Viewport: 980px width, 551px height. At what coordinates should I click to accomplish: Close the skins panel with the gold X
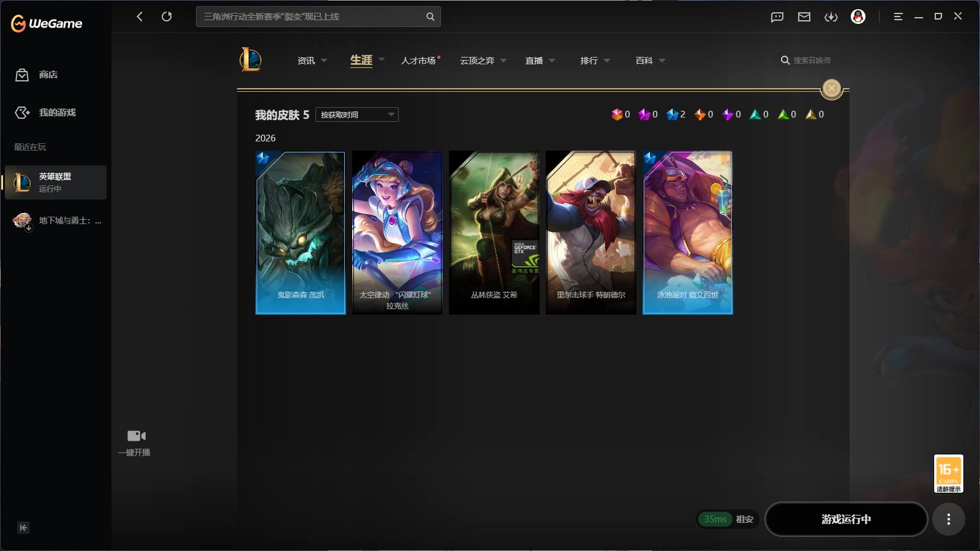832,89
